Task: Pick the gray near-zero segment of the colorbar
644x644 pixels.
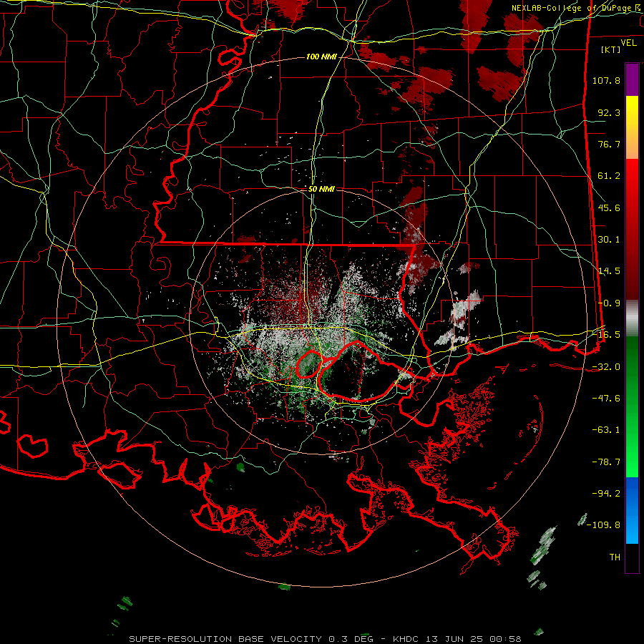Action: 632,319
